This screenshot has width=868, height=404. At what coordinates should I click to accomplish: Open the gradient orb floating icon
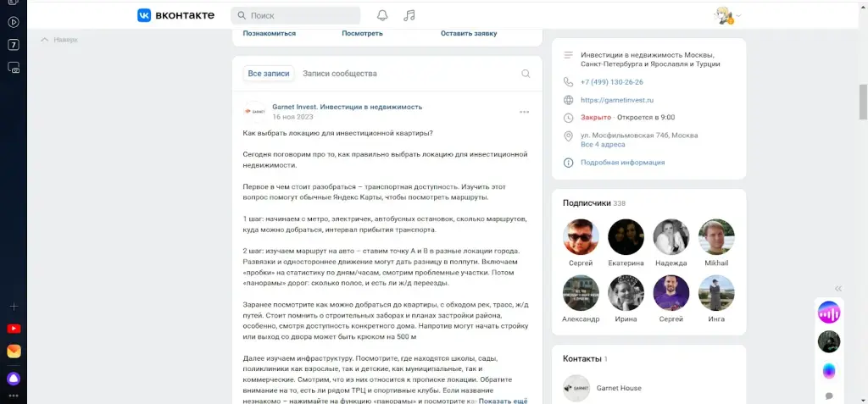tap(829, 371)
